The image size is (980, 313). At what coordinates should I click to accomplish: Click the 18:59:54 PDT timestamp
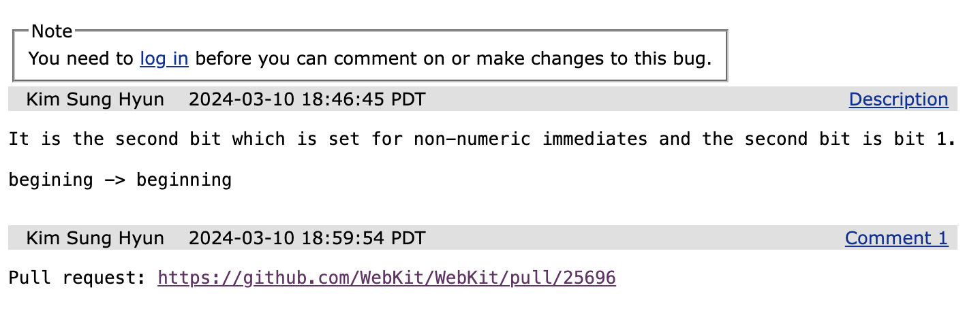[x=307, y=238]
